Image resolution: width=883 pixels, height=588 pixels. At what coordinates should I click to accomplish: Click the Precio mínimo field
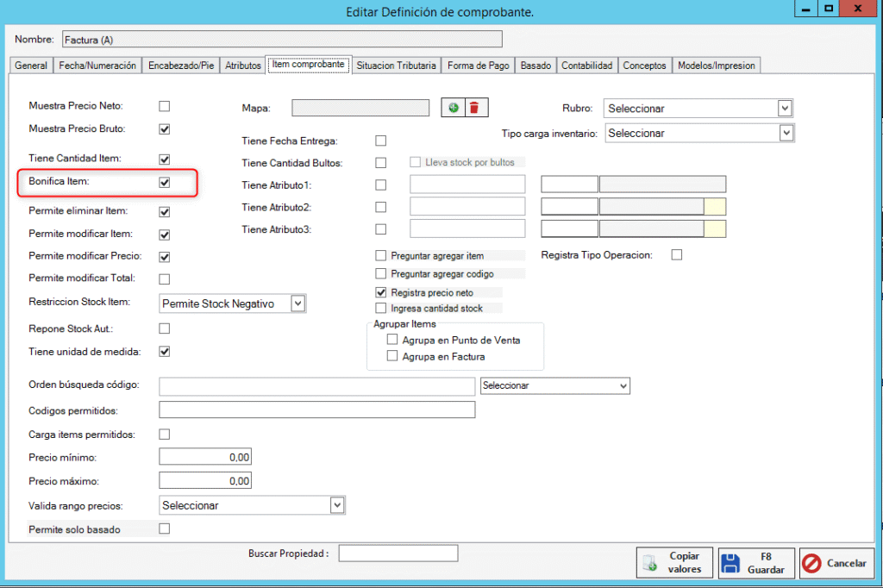205,457
